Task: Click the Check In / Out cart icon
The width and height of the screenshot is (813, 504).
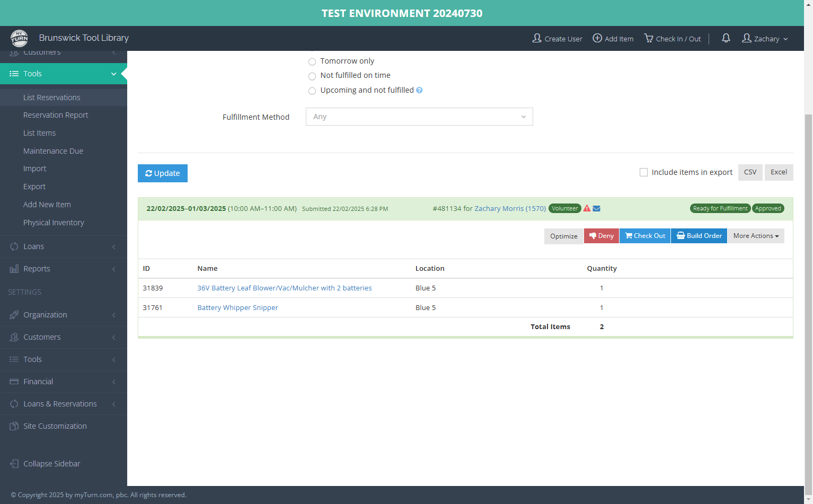Action: click(649, 38)
